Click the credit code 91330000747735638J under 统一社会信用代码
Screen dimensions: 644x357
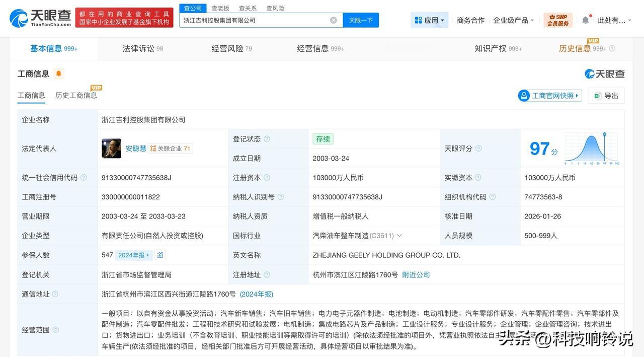136,178
